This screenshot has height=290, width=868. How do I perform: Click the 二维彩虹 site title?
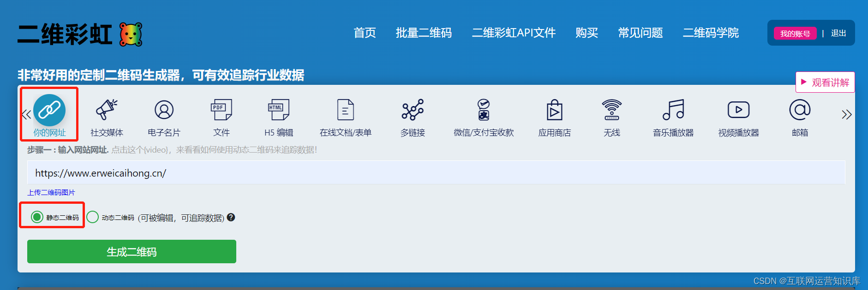pos(65,35)
